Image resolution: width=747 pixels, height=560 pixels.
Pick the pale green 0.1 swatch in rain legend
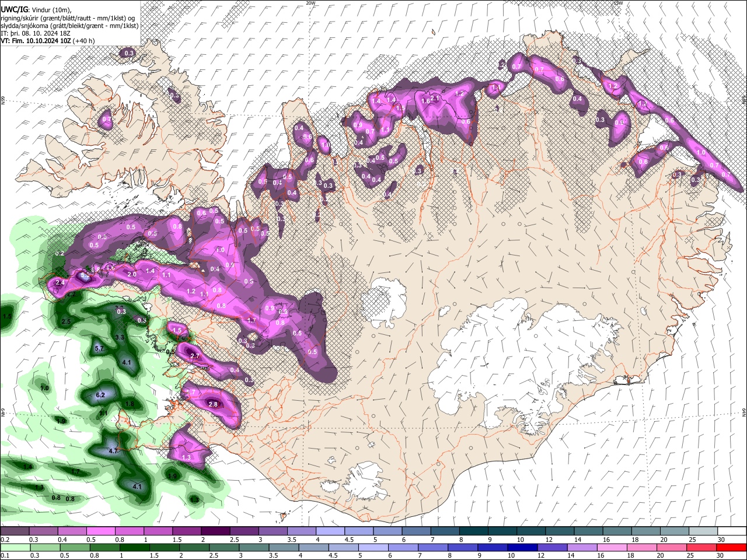[15, 547]
